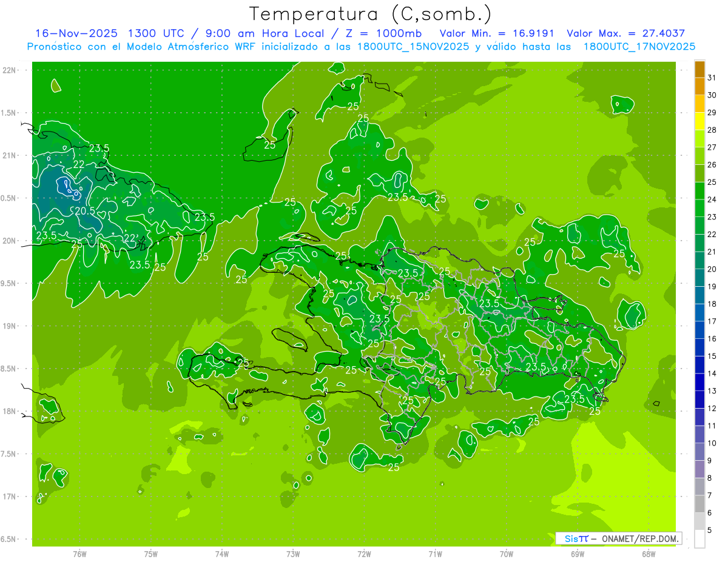Click the '21N' latitude axis label

(10, 155)
